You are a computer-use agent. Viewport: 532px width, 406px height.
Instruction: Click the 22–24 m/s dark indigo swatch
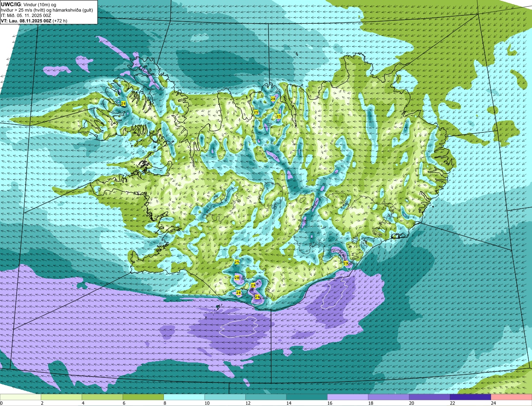470,397
